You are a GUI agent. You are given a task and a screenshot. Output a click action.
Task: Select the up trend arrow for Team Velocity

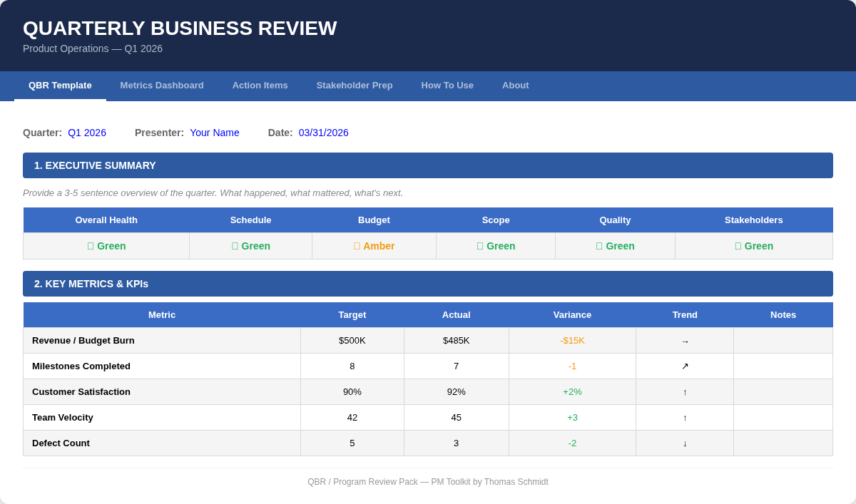point(684,417)
